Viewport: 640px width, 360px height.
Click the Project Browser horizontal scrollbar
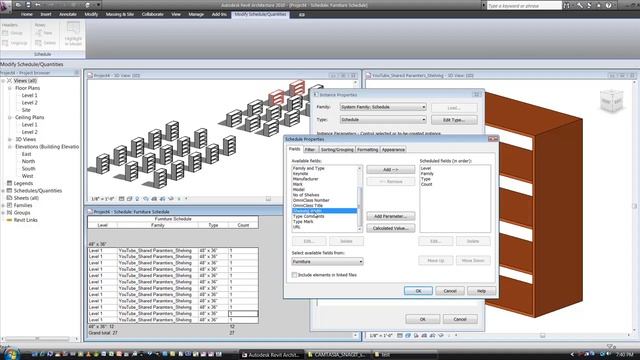pos(39,339)
